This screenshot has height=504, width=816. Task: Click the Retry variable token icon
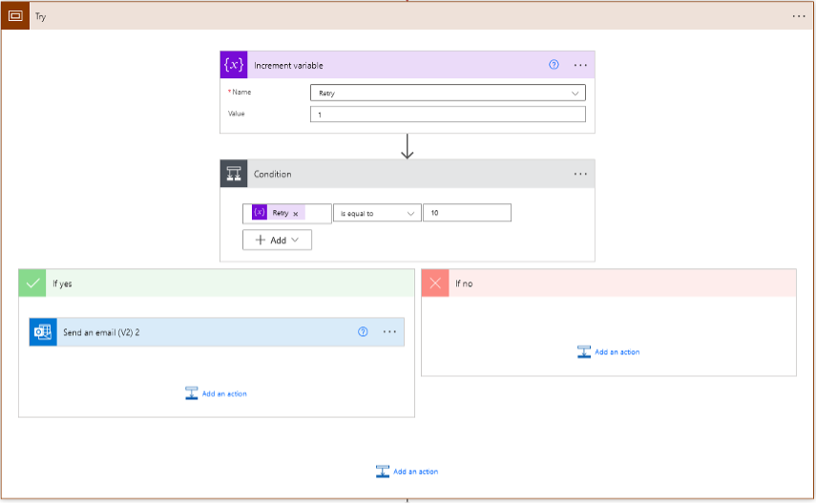[260, 213]
